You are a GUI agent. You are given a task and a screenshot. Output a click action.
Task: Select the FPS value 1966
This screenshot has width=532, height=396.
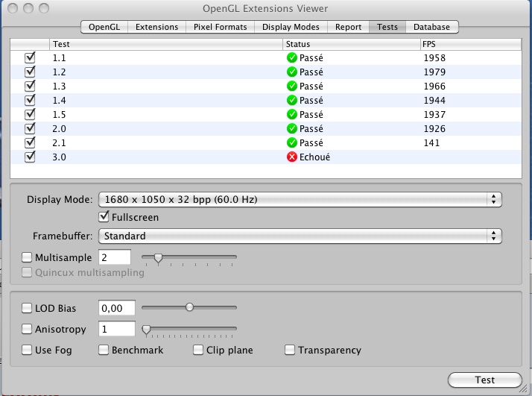pos(434,87)
